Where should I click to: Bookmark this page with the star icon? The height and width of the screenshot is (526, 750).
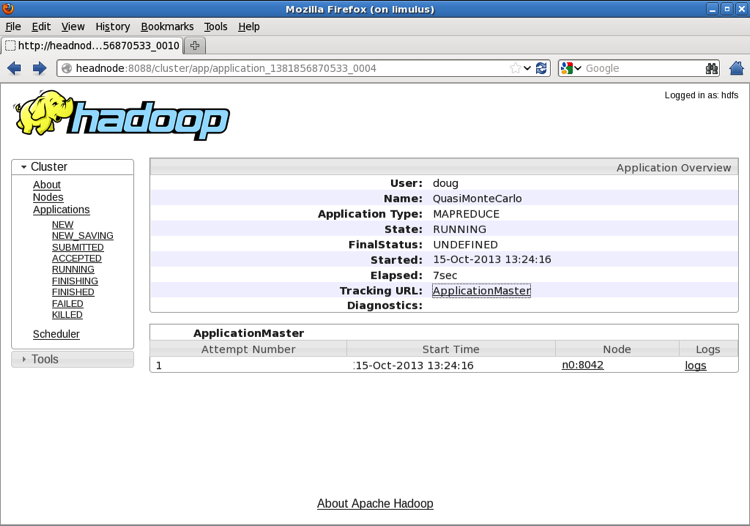[515, 68]
